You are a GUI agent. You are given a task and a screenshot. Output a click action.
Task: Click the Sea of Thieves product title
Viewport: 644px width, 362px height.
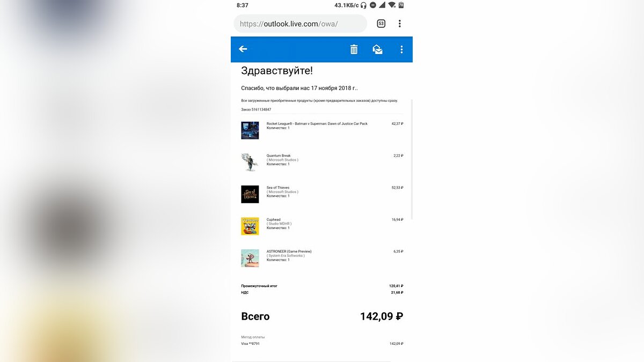coord(278,188)
